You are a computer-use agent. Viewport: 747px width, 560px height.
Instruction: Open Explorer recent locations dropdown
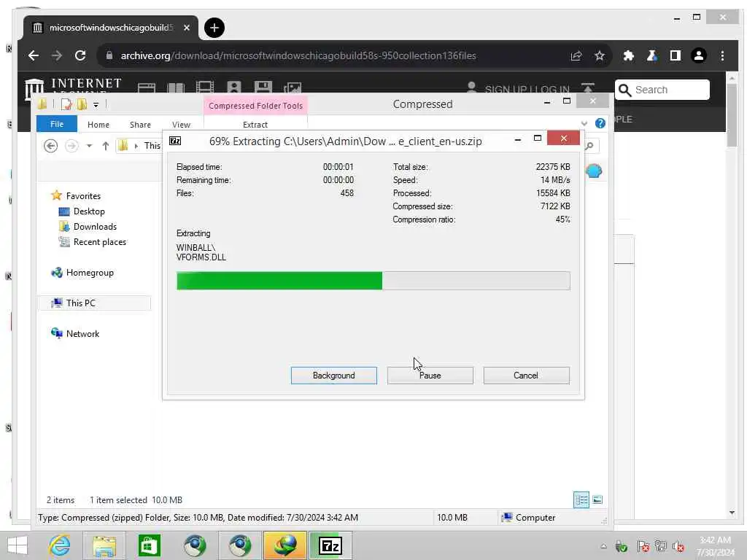click(89, 146)
